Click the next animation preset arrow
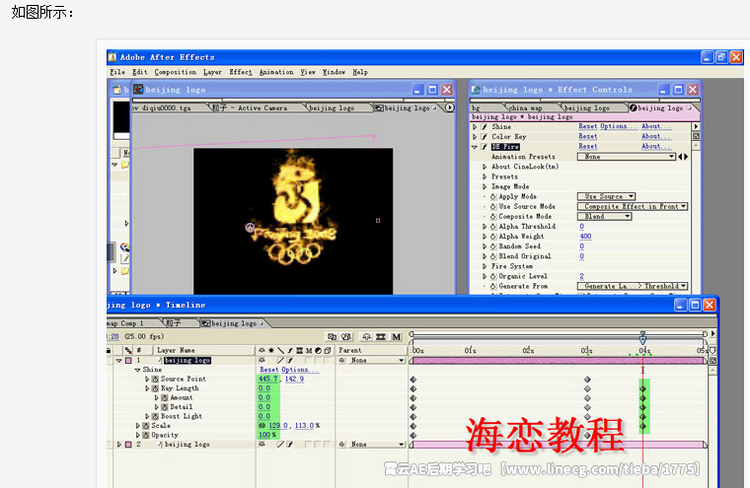Viewport: 750px width, 488px height. [686, 156]
